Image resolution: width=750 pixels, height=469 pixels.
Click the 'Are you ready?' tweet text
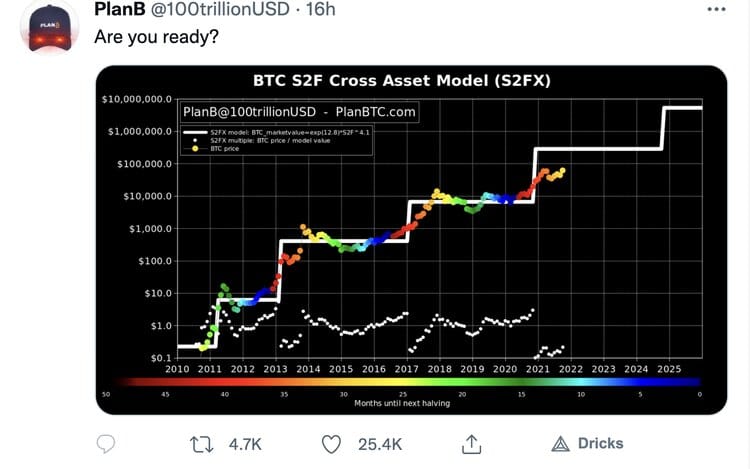pyautogui.click(x=156, y=37)
